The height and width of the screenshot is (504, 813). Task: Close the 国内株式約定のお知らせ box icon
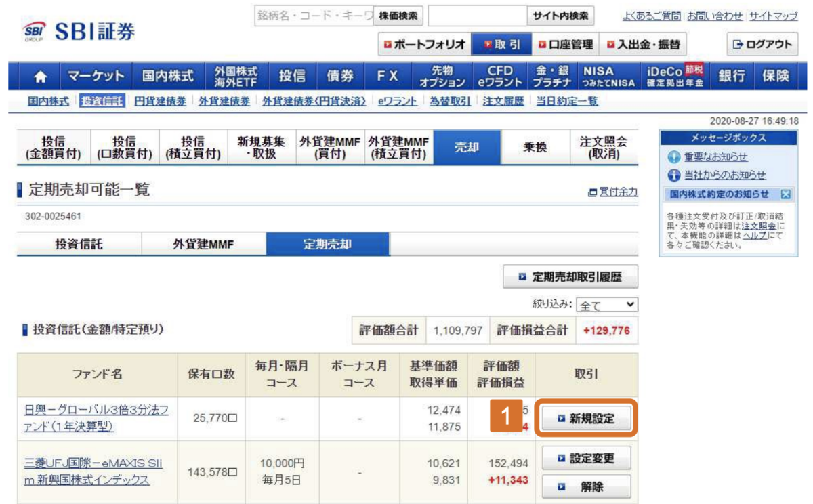tap(786, 194)
